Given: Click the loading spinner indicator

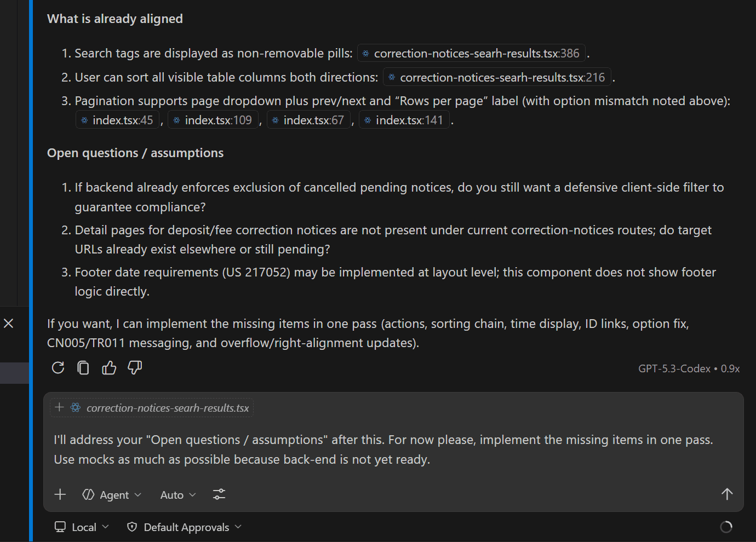Looking at the screenshot, I should (726, 527).
